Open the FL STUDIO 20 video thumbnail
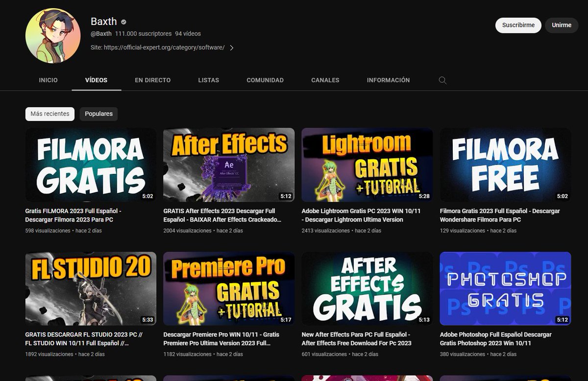Image resolution: width=588 pixels, height=381 pixels. (91, 288)
